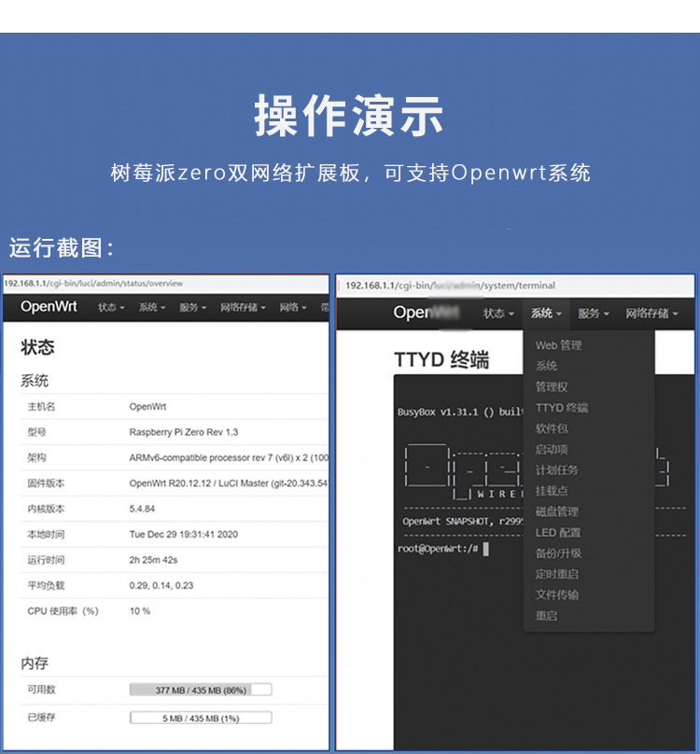700x754 pixels.
Task: Select 管理权 from 系统 menu
Action: (552, 386)
